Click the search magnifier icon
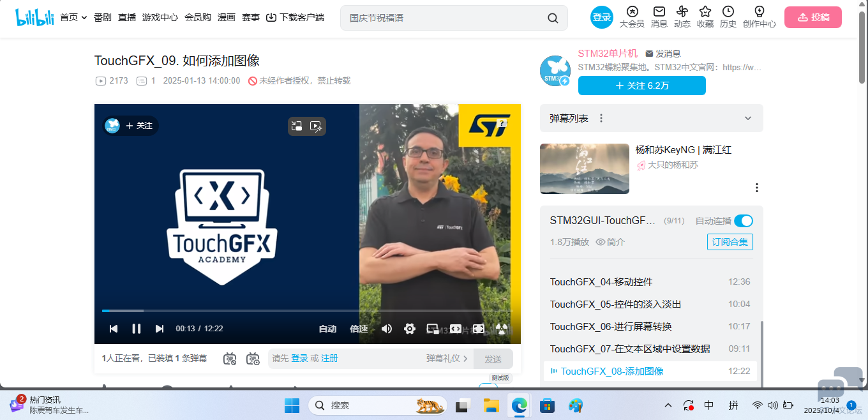The image size is (868, 420). click(553, 18)
